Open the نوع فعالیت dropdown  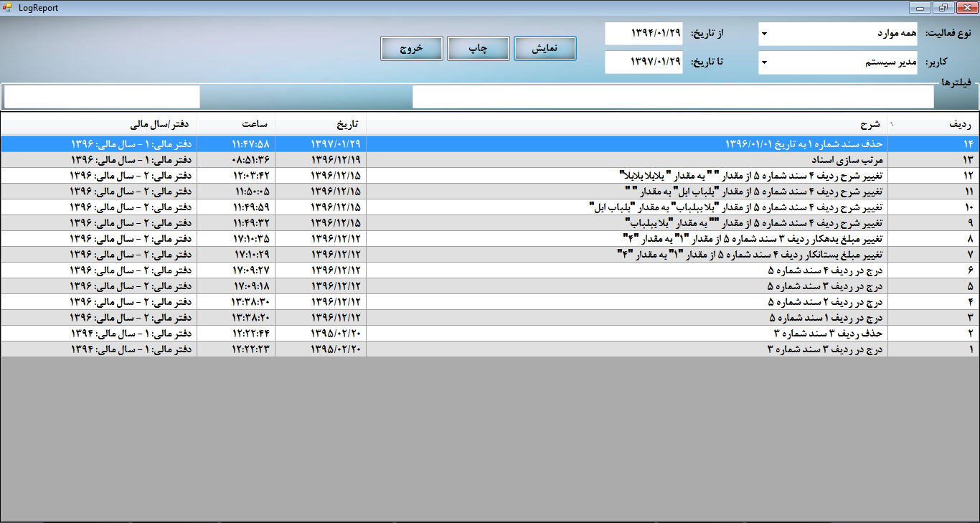click(764, 34)
